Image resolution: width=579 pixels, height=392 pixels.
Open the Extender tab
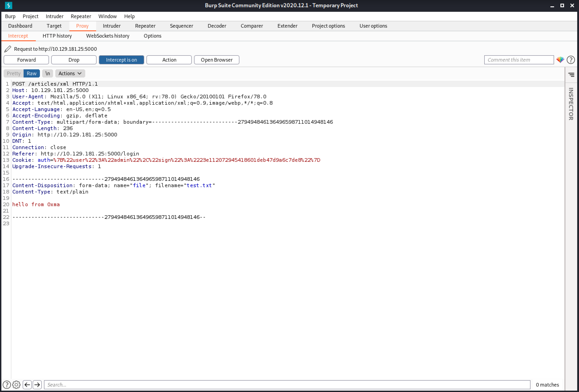tap(287, 26)
